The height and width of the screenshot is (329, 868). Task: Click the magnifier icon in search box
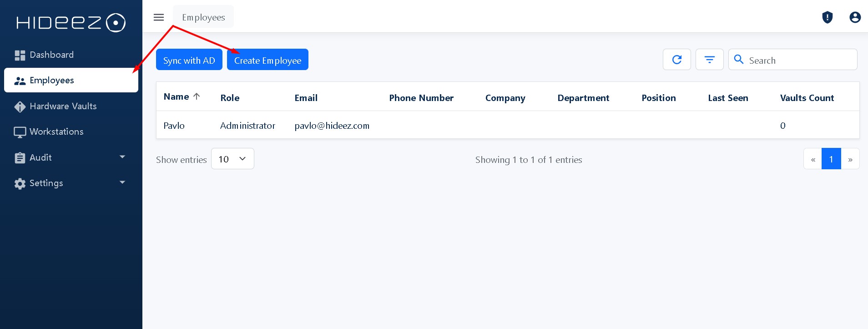point(739,60)
